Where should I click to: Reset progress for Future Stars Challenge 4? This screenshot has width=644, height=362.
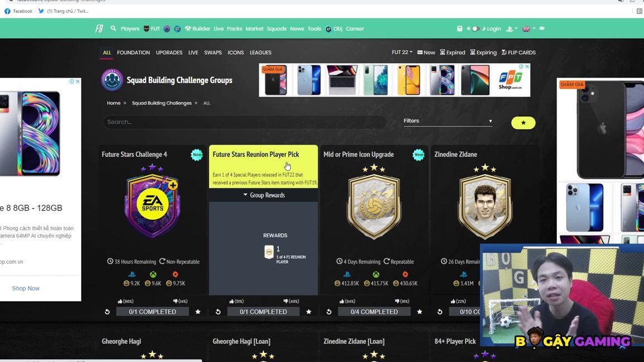click(x=107, y=312)
